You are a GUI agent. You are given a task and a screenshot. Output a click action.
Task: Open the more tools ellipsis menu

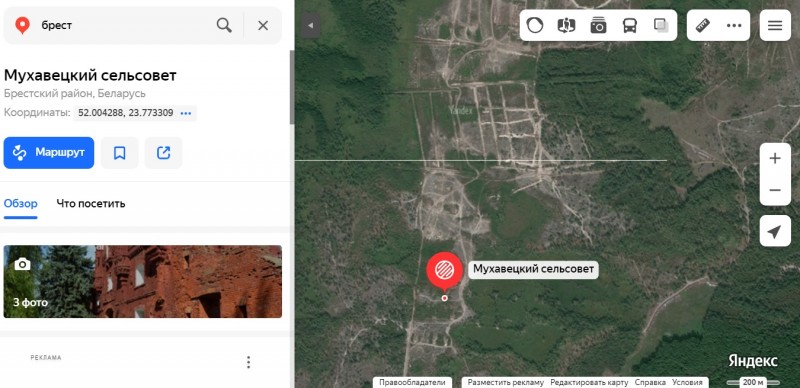pyautogui.click(x=734, y=25)
